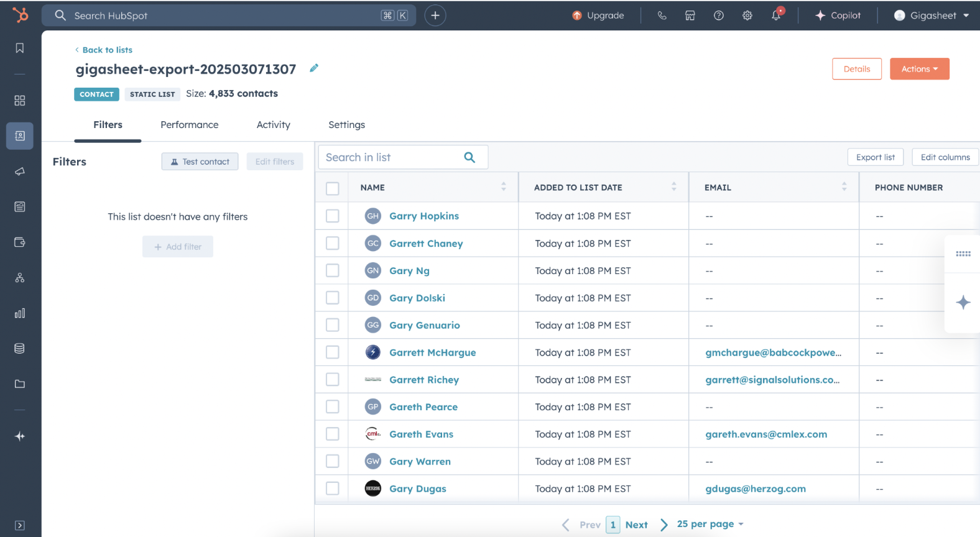Open the Content sidebar icon
The image size is (980, 537).
coord(20,207)
